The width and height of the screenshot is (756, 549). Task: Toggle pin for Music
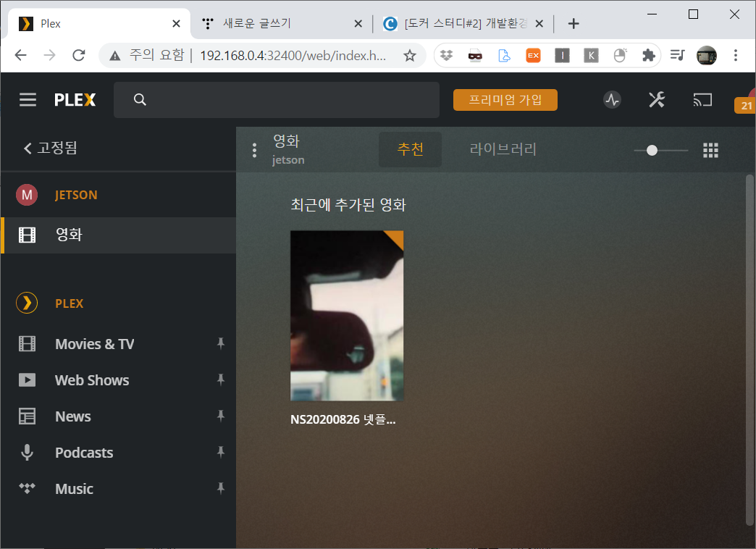click(220, 488)
